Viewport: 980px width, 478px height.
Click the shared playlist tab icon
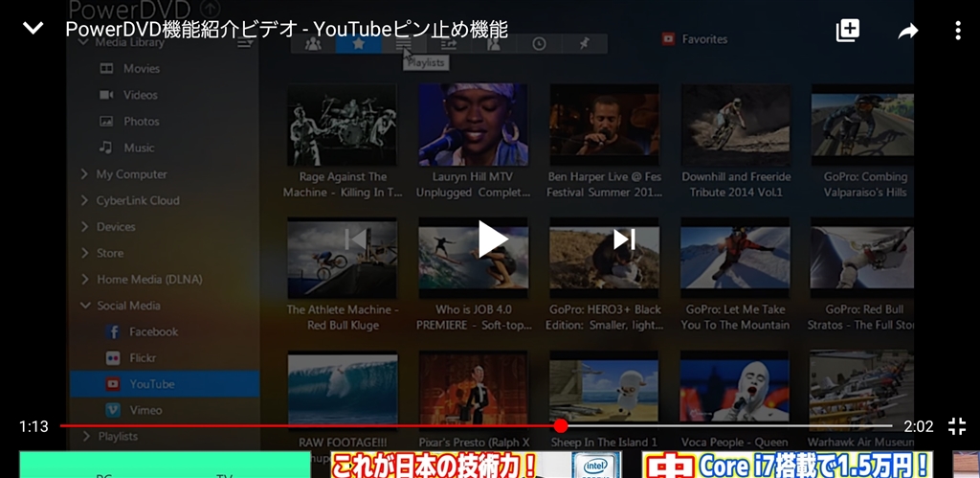pos(449,44)
